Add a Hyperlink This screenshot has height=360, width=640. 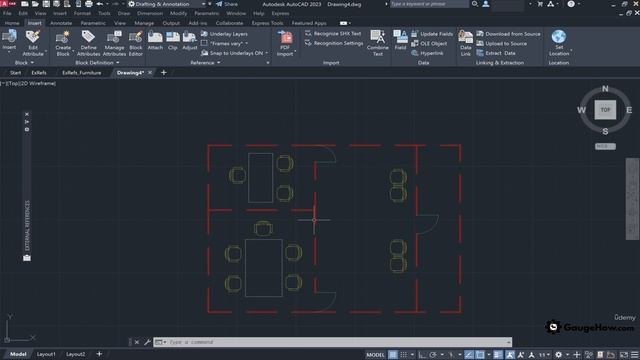(427, 53)
